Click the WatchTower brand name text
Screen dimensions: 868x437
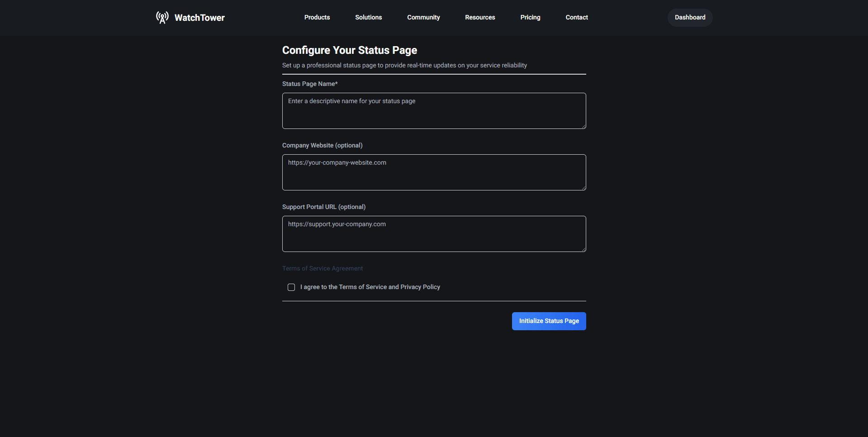click(x=200, y=17)
